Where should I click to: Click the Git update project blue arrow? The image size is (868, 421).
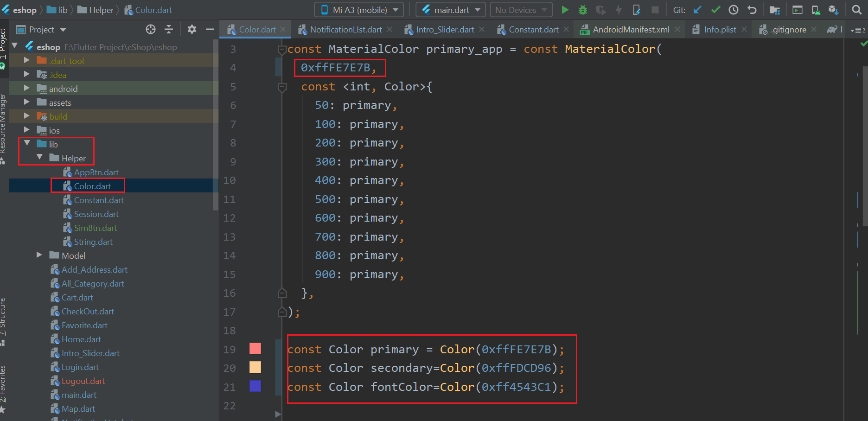pos(697,10)
